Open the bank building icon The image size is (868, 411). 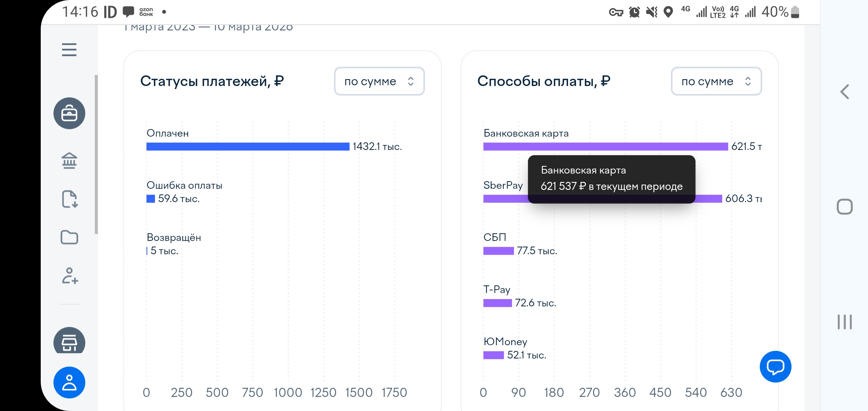click(x=69, y=161)
